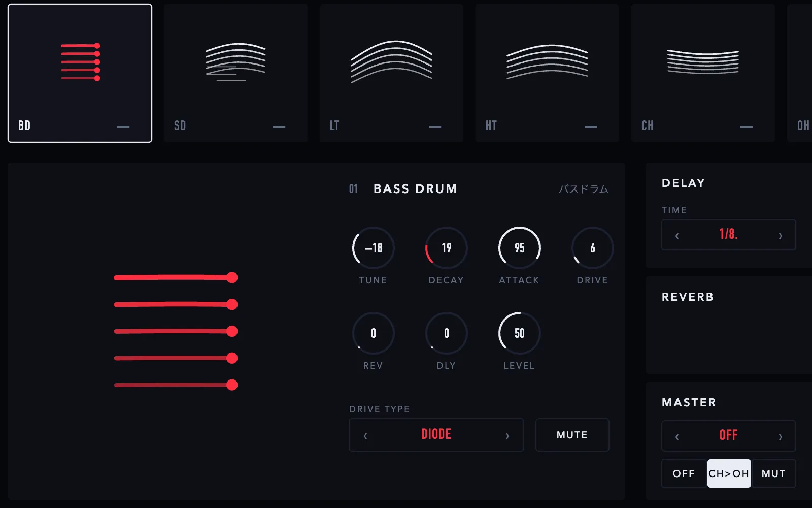Select the HT high tom pad

point(547,73)
